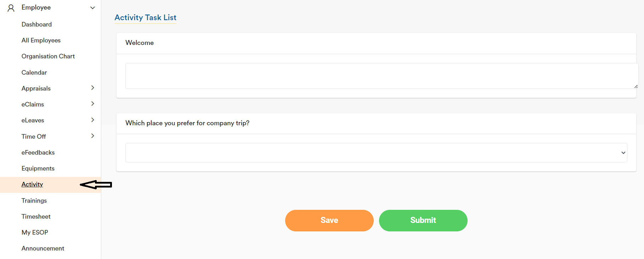644x259 pixels.
Task: Collapse the Employee menu chevron
Action: 92,8
